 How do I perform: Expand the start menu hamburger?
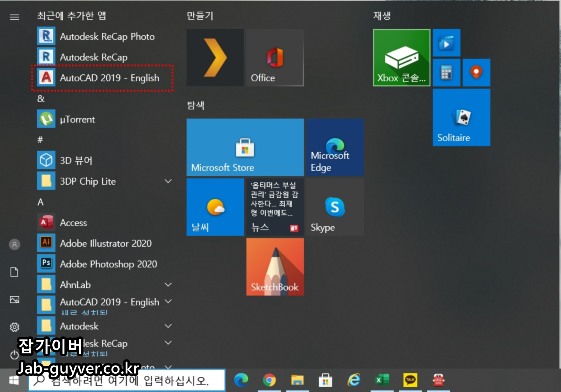tap(14, 17)
